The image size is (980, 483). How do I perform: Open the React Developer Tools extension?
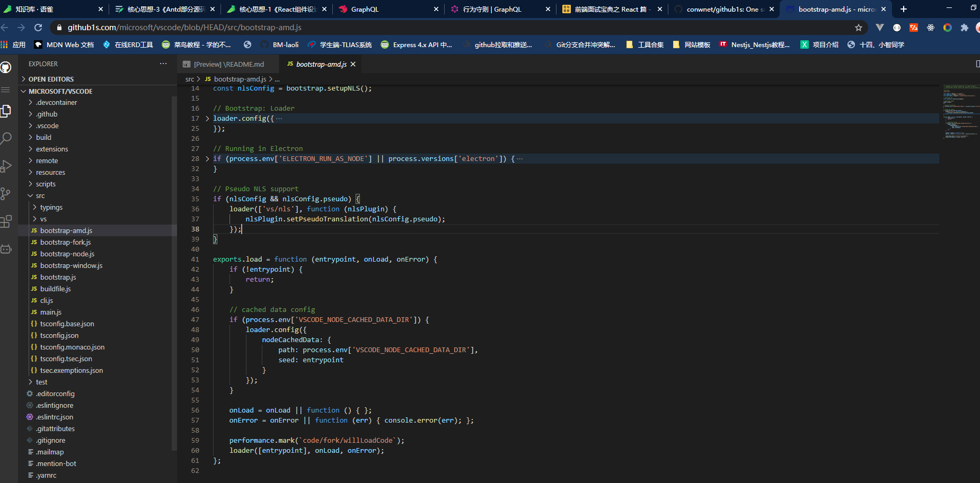pyautogui.click(x=930, y=28)
